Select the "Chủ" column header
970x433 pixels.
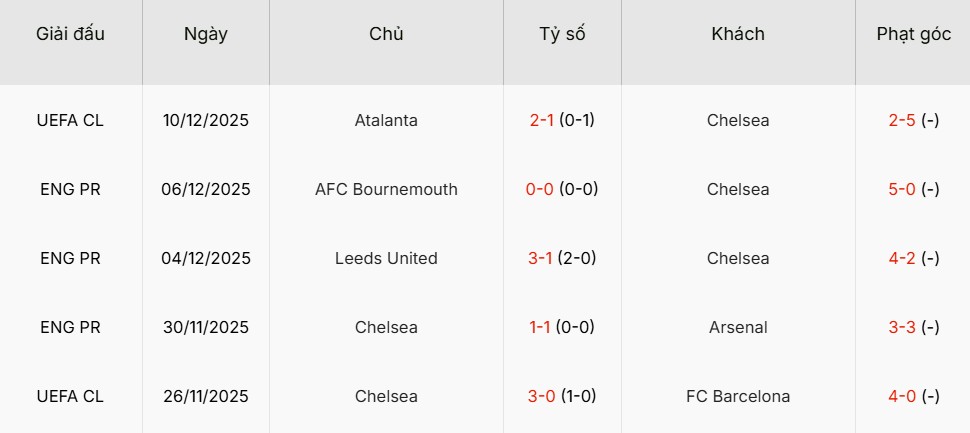click(x=386, y=34)
